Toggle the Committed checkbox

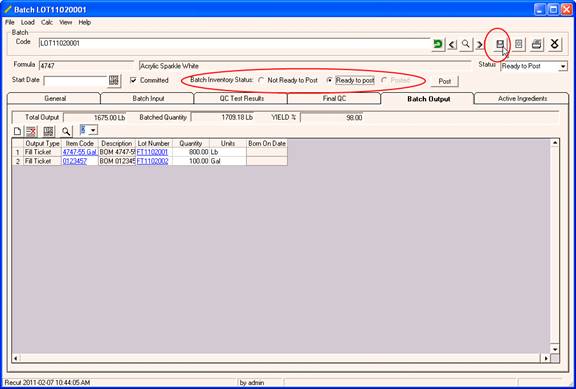coord(133,80)
